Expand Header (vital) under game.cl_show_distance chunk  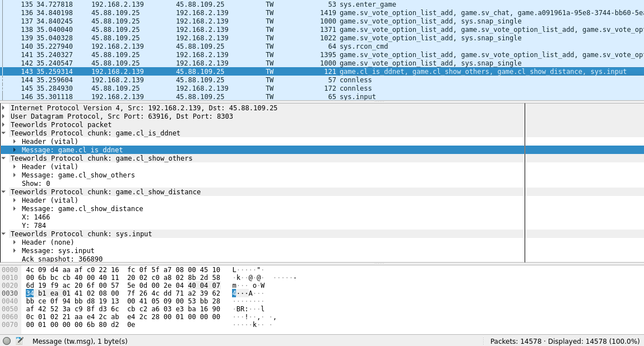tap(15, 200)
